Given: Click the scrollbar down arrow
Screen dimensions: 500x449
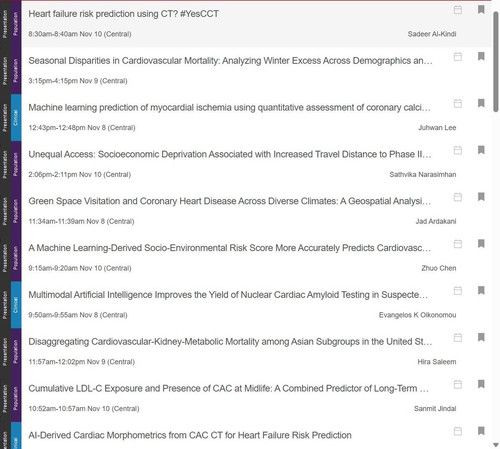Looking at the screenshot, I should click(x=496, y=445).
